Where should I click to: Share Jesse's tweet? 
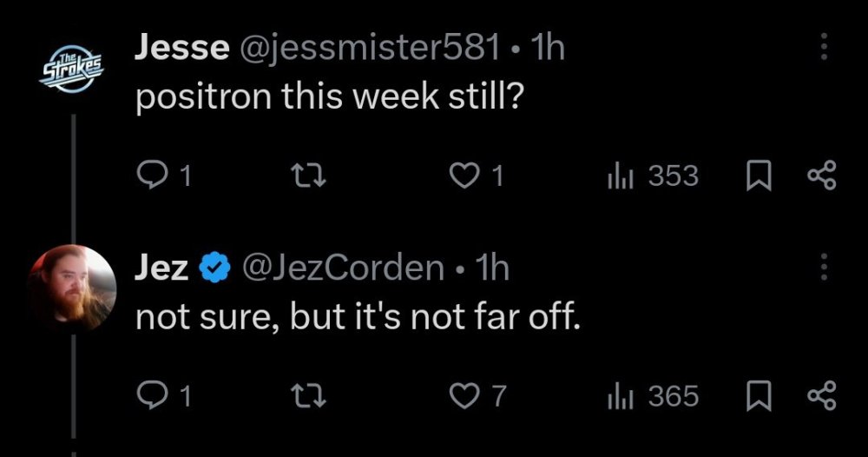(822, 176)
